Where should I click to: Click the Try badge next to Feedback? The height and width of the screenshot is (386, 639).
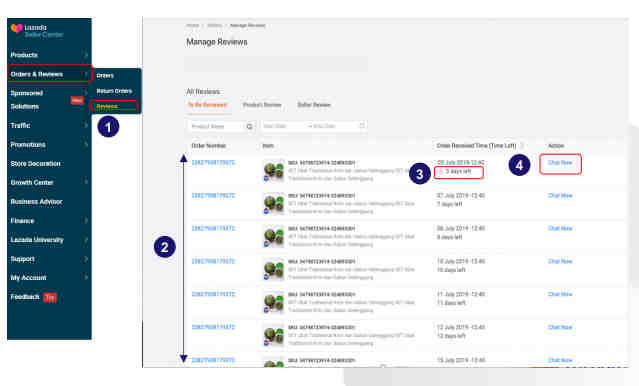coord(50,297)
